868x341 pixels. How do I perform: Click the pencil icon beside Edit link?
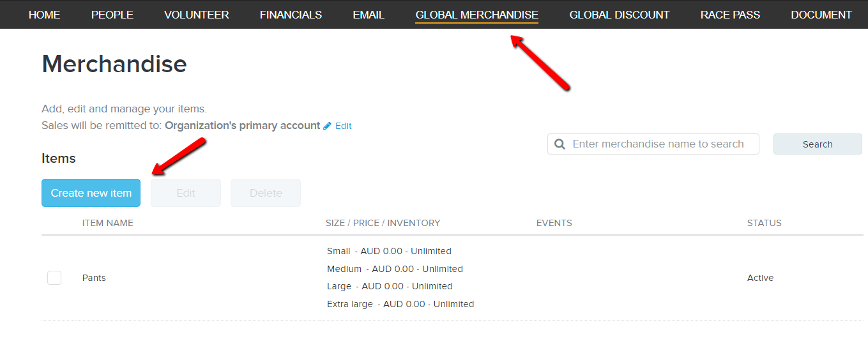(327, 126)
